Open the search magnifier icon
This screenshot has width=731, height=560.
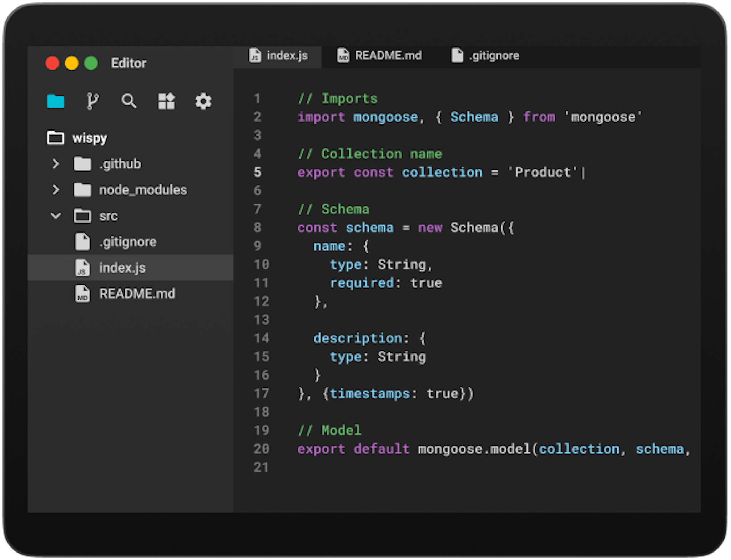point(129,101)
